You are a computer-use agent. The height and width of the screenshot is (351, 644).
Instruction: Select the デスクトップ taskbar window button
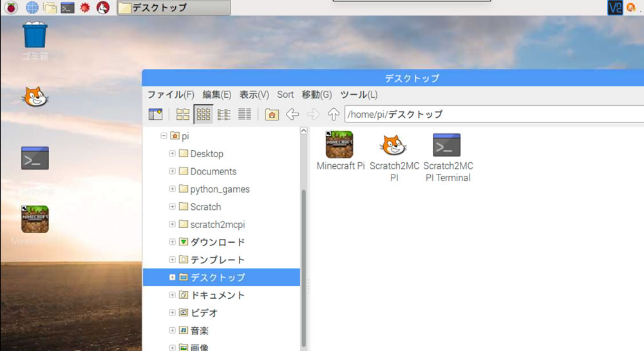point(174,7)
